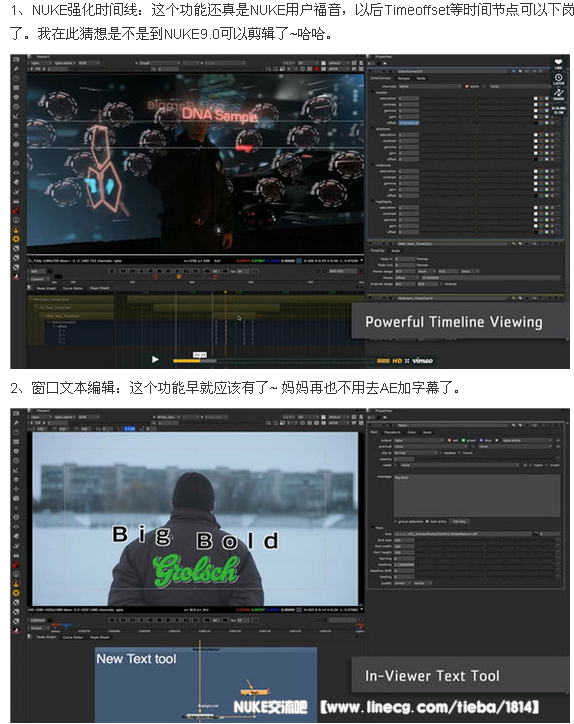Toggle the green channel checkbox
Screen dimensions: 574x724
[x=464, y=440]
